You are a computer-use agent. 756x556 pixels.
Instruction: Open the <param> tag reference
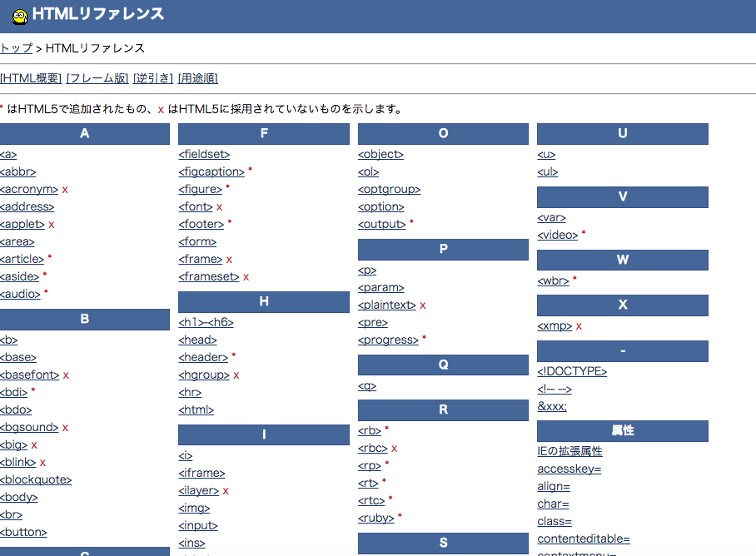click(380, 288)
